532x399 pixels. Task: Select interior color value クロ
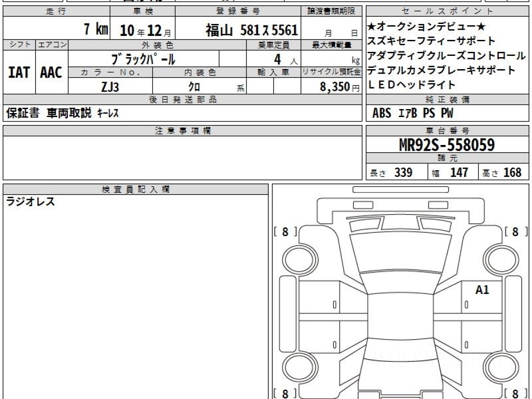pos(194,87)
